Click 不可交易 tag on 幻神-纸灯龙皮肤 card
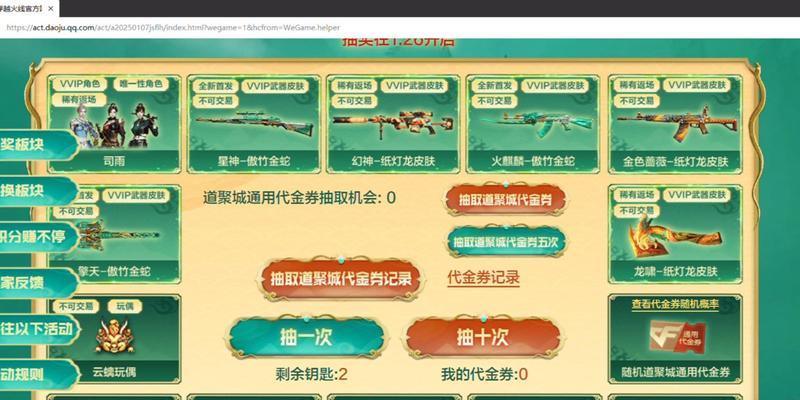The width and height of the screenshot is (800, 400). 354,101
